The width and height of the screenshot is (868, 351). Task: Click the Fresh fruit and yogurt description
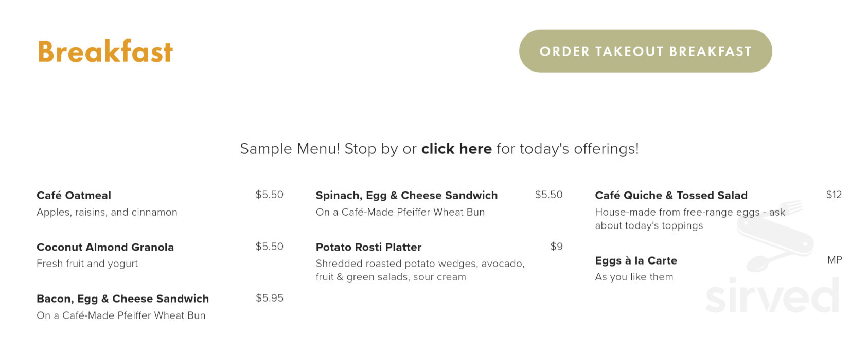pyautogui.click(x=87, y=264)
